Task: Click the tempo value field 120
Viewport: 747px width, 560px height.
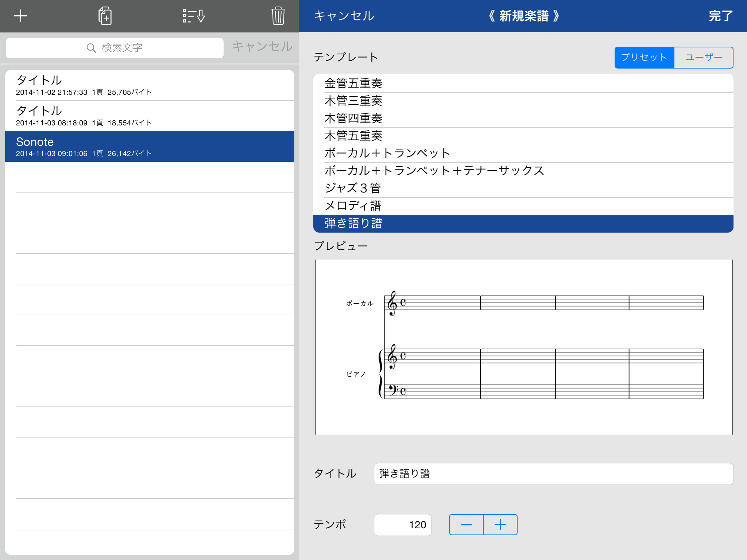Action: pos(402,525)
